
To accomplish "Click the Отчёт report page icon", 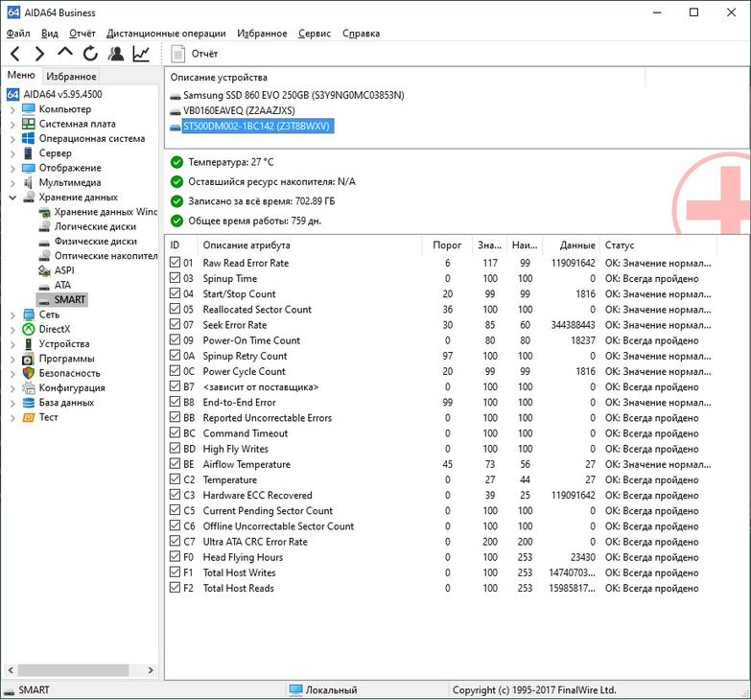I will tap(177, 54).
